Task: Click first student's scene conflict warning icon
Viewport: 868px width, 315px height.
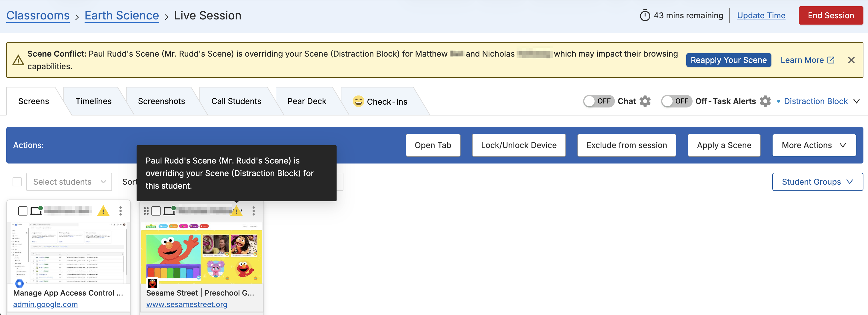Action: click(103, 211)
